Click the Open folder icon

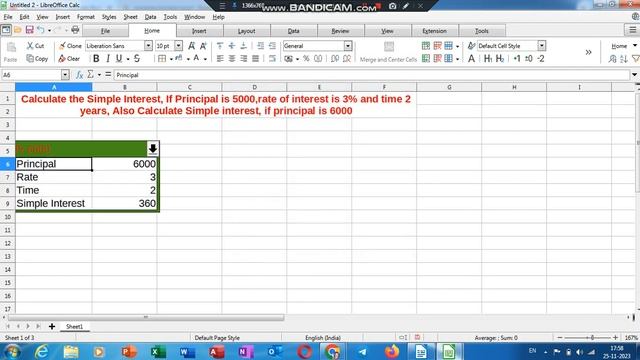tap(18, 30)
